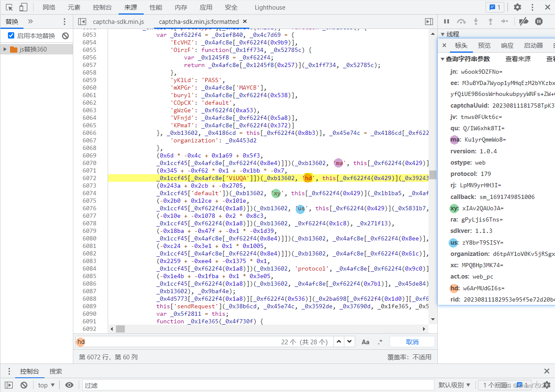The width and height of the screenshot is (555, 392).
Task: Close the bottom console drawer
Action: point(547,371)
